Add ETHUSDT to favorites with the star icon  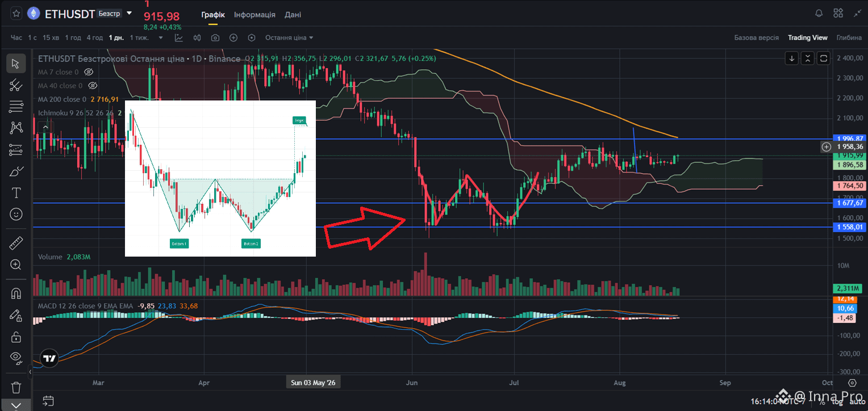(16, 13)
